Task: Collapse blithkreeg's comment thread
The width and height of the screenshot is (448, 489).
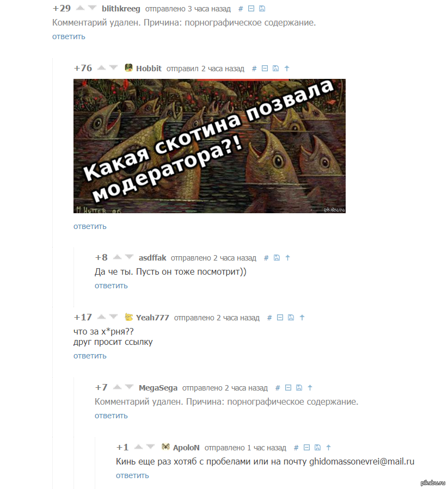Action: click(251, 9)
